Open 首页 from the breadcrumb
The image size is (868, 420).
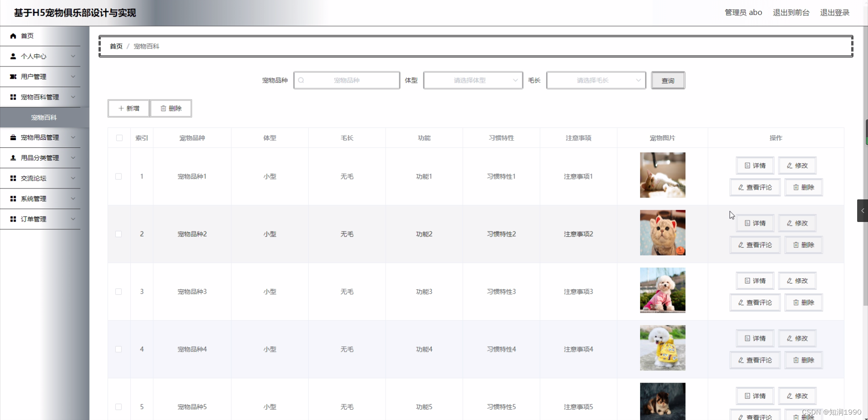click(115, 46)
